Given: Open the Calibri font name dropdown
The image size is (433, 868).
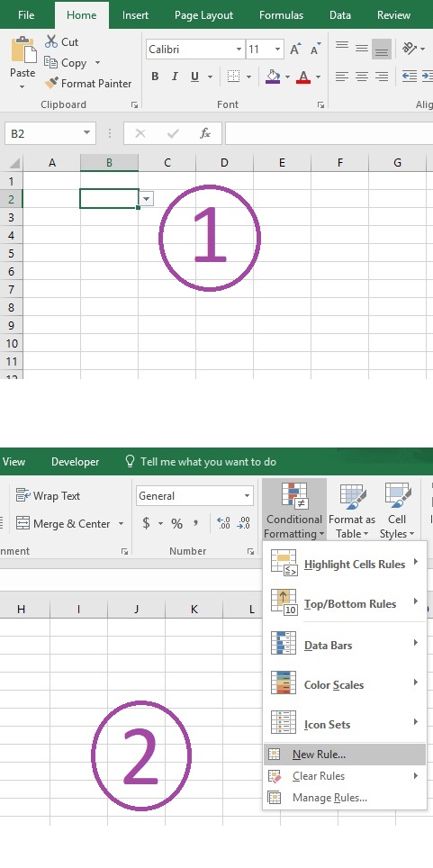Looking at the screenshot, I should pyautogui.click(x=239, y=50).
